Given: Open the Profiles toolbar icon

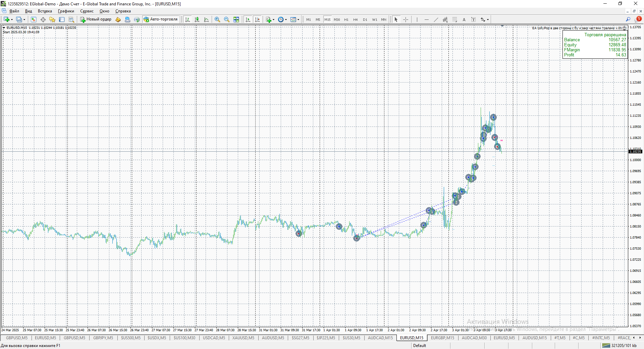Looking at the screenshot, I should (19, 19).
